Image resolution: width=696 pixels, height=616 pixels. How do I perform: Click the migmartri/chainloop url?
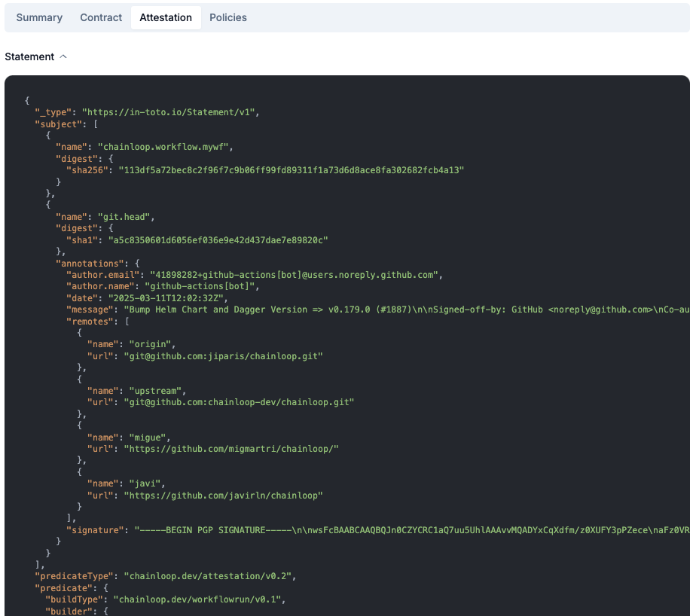(x=230, y=449)
